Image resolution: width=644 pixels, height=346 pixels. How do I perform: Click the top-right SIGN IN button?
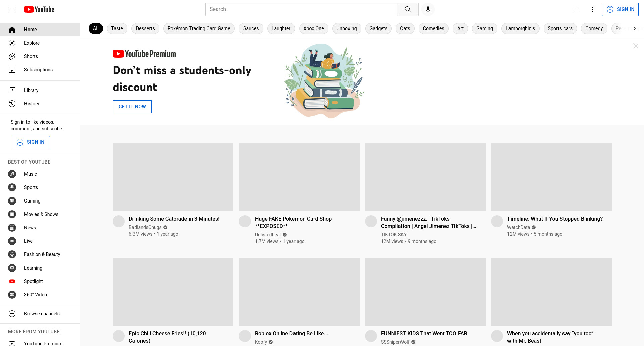coord(620,9)
